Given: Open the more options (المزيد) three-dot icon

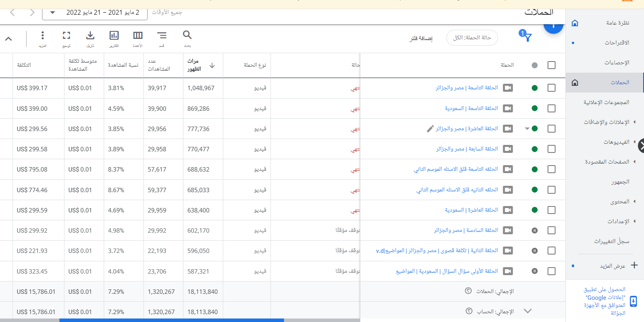Looking at the screenshot, I should click(42, 36).
